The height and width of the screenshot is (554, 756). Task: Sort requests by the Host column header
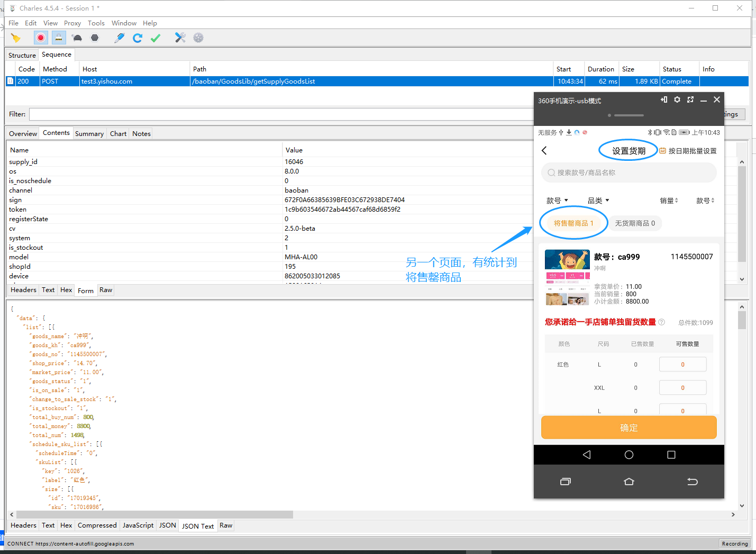click(134, 69)
